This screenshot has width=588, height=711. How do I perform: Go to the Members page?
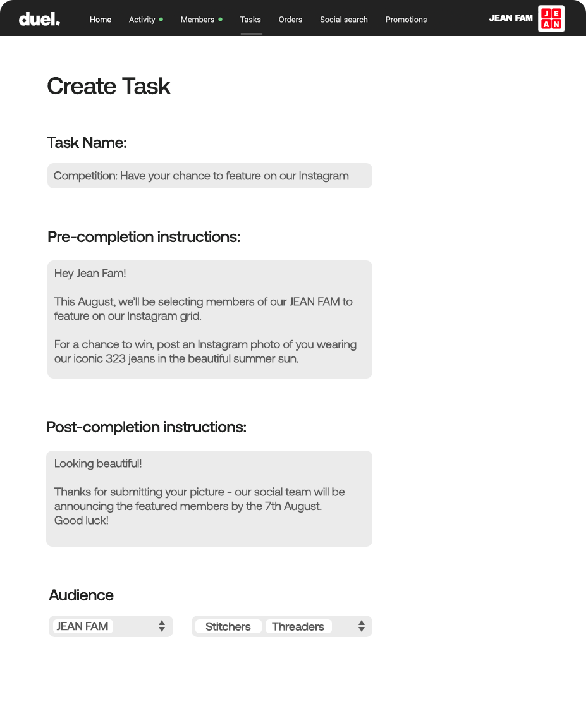[x=197, y=20]
